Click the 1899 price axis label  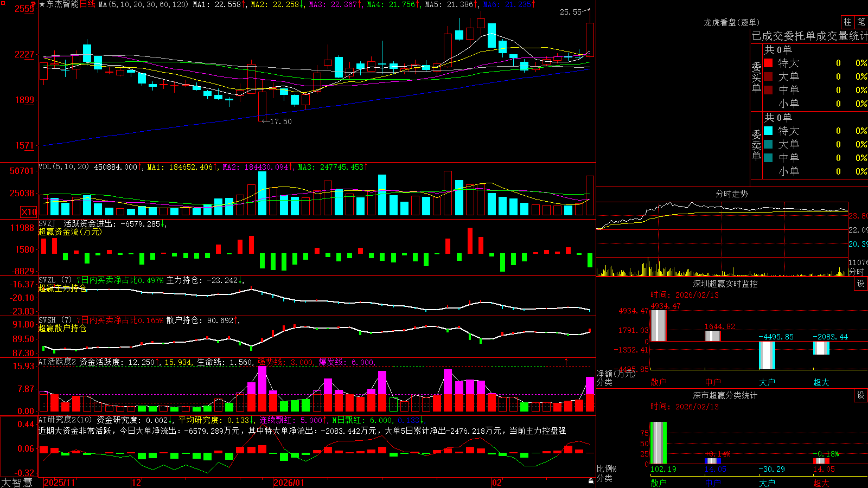[24, 100]
